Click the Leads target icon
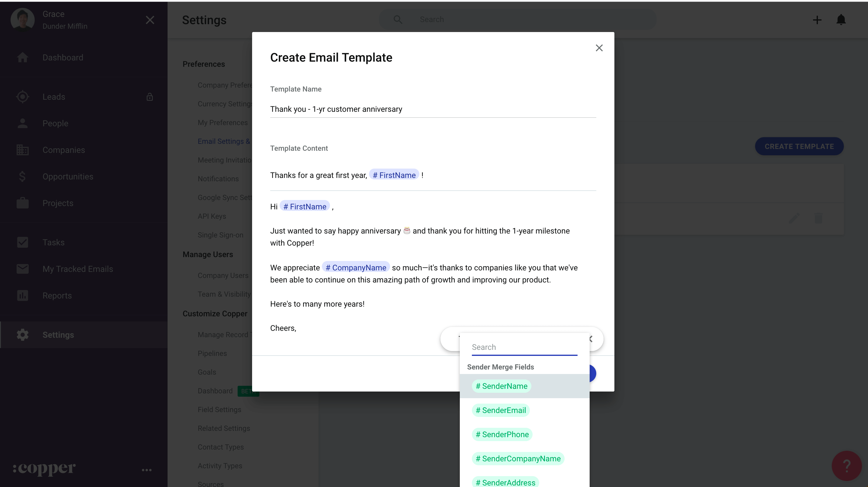 [x=23, y=97]
